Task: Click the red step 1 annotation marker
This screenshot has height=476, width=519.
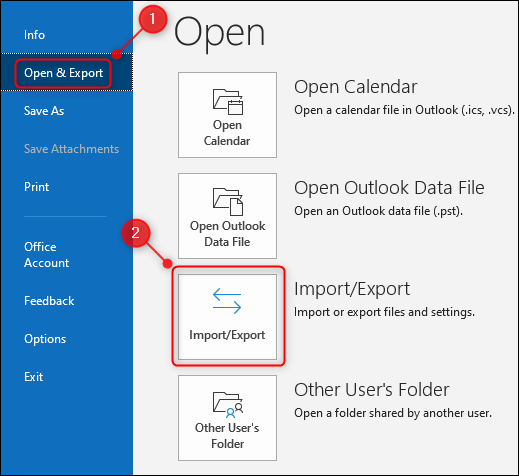Action: click(x=153, y=19)
